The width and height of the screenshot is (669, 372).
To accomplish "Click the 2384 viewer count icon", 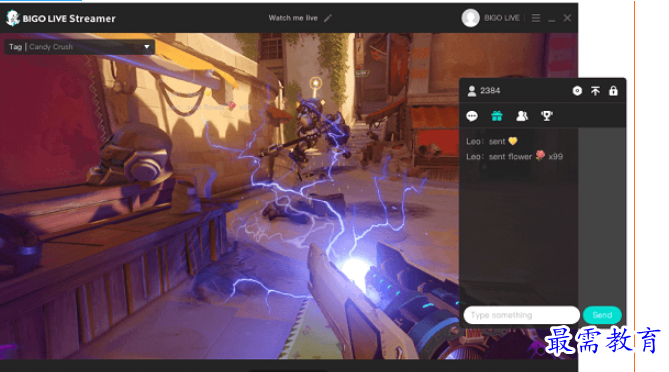I will click(471, 91).
